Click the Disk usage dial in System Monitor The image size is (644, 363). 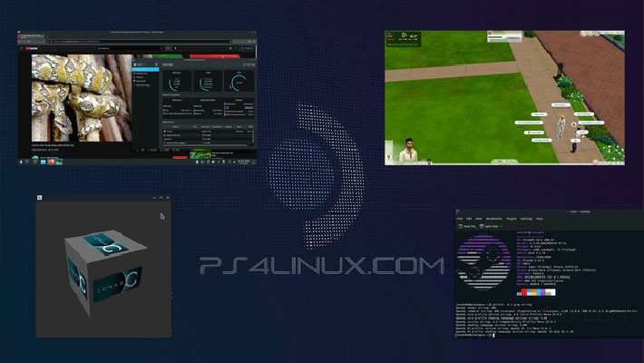click(x=208, y=83)
